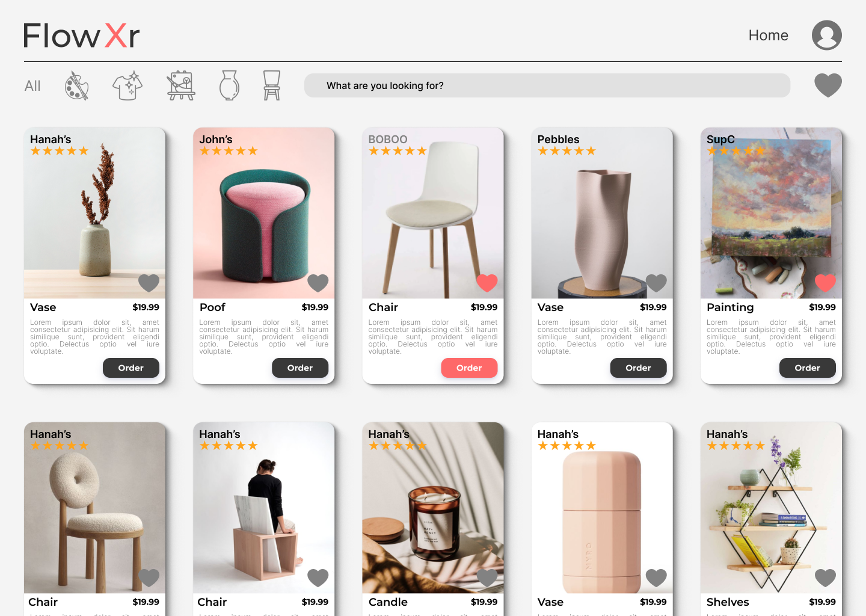This screenshot has width=866, height=616.
Task: Open the candle product photo
Action: (x=432, y=508)
